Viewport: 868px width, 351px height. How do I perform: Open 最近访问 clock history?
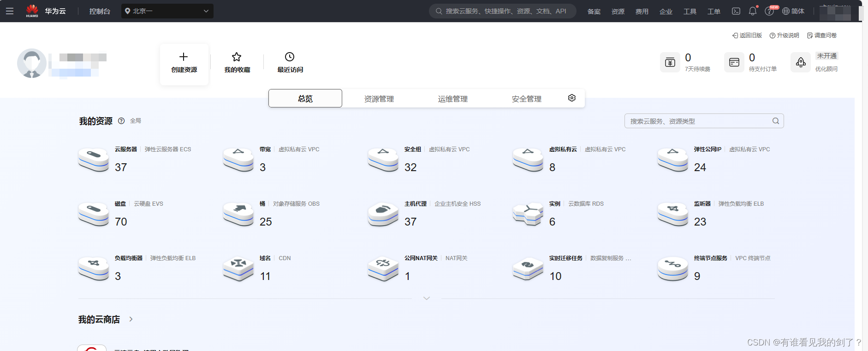[290, 63]
